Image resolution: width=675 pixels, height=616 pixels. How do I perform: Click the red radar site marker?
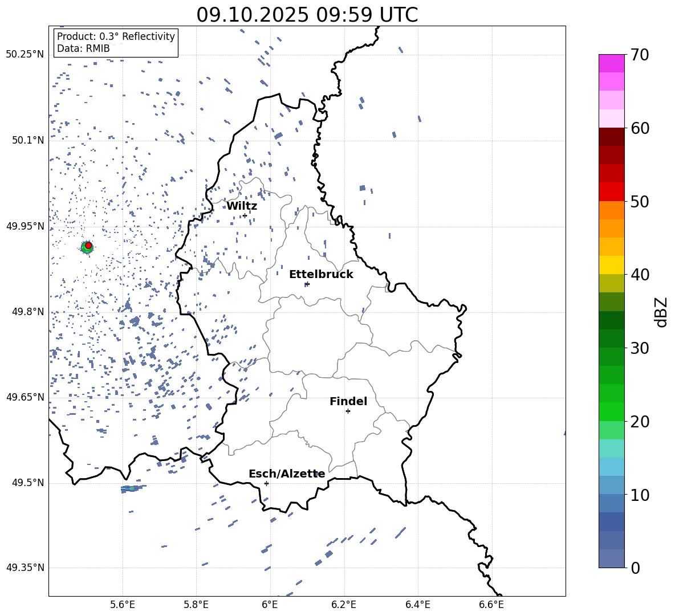(88, 246)
